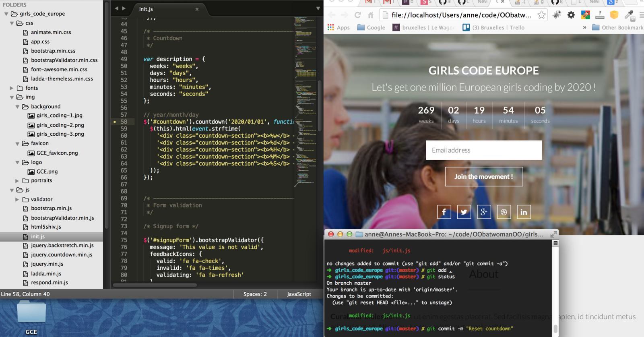Click Chrome's home icon
This screenshot has height=337, width=644.
tap(371, 15)
